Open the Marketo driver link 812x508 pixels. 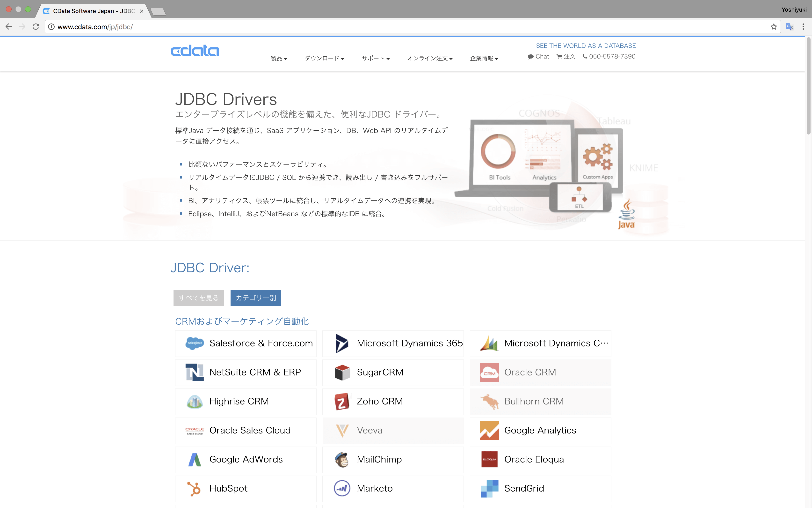coord(393,488)
